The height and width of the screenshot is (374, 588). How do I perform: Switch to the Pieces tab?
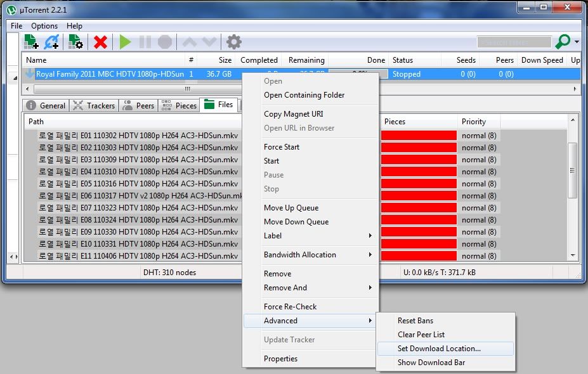coord(180,105)
